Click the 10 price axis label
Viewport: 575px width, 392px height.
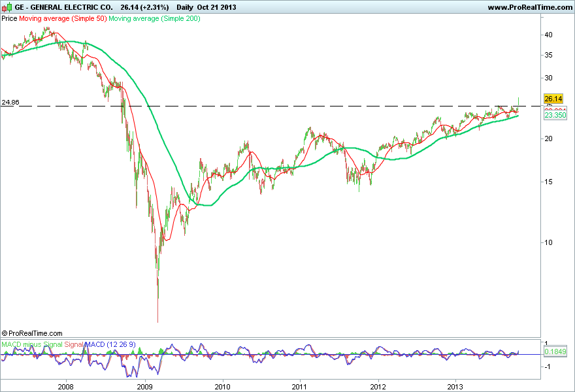(x=549, y=242)
